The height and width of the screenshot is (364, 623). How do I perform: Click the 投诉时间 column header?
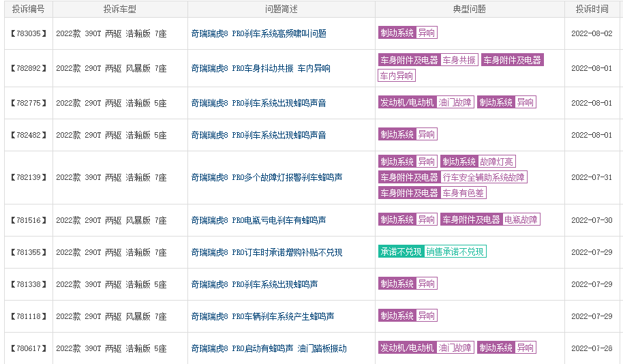pos(592,9)
